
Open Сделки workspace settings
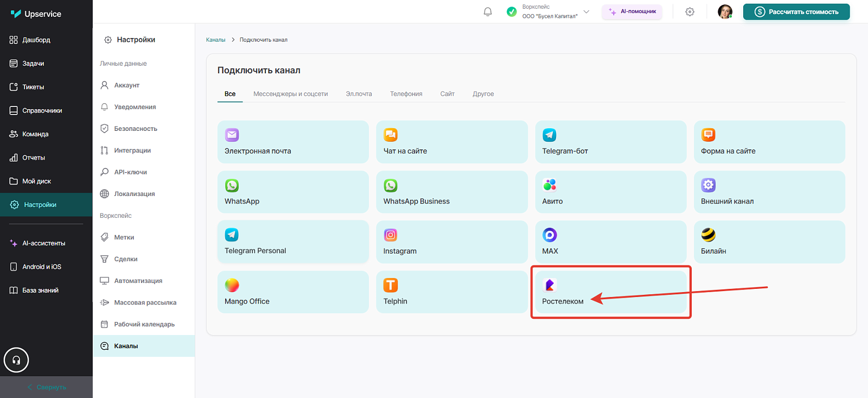144,259
